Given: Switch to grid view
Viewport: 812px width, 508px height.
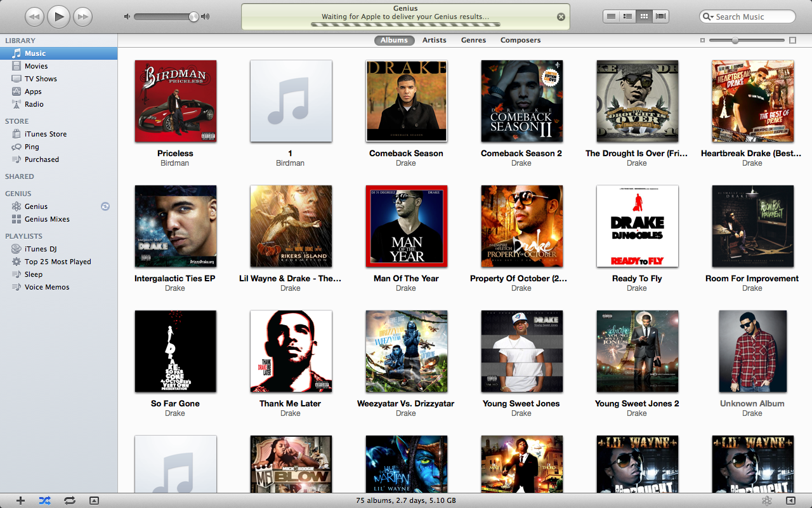Looking at the screenshot, I should coord(644,17).
